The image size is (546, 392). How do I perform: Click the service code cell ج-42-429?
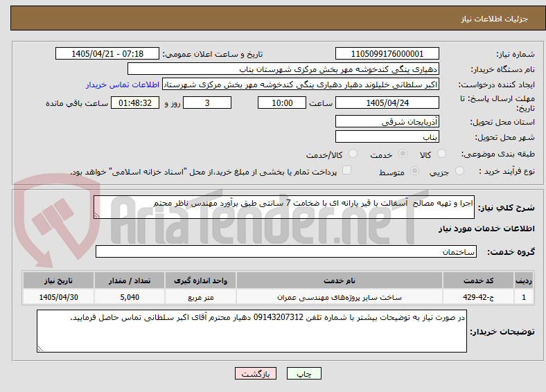point(479,297)
